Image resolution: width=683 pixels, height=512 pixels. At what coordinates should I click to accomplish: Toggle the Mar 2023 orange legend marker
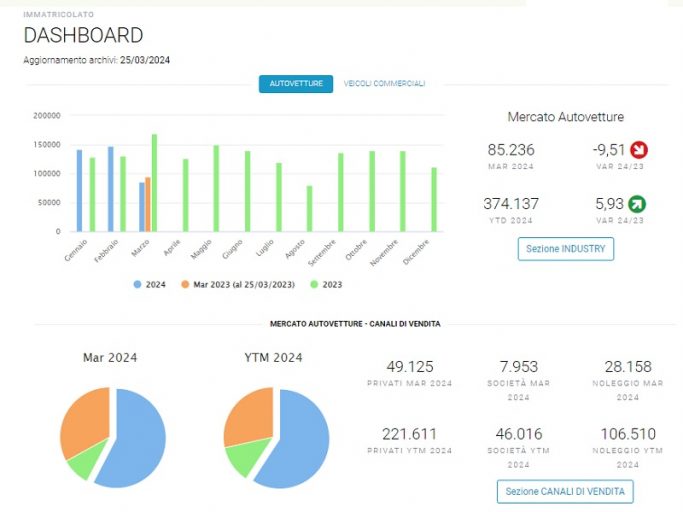pyautogui.click(x=185, y=285)
